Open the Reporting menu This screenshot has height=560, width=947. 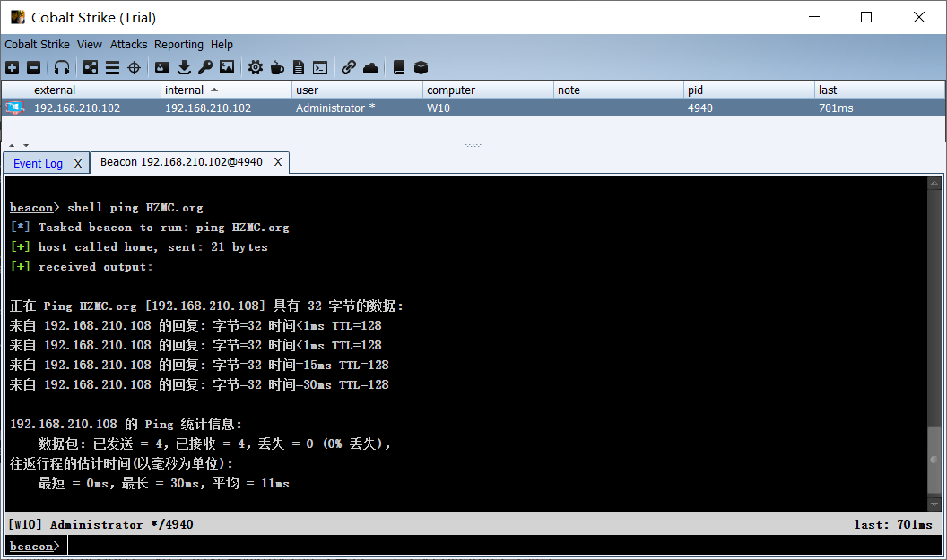coord(178,44)
